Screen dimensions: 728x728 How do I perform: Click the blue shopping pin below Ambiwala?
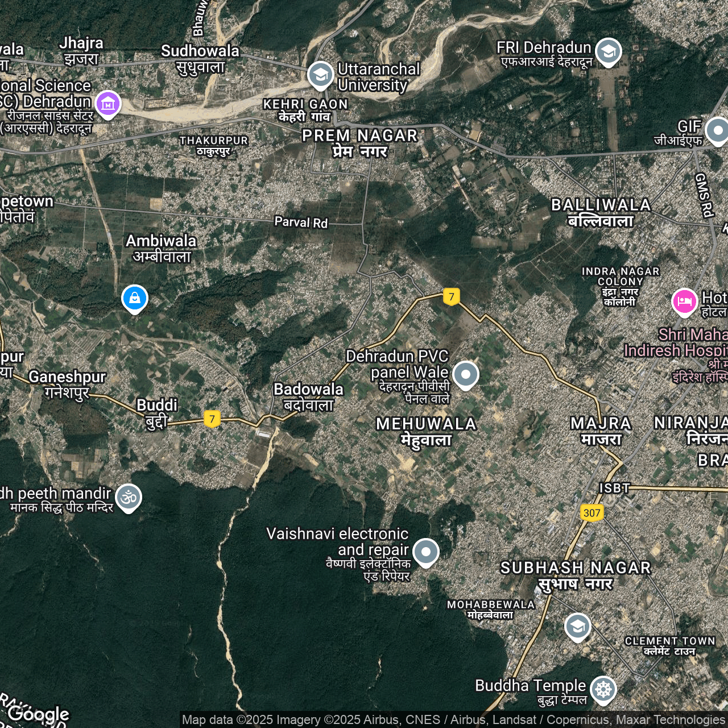[135, 298]
